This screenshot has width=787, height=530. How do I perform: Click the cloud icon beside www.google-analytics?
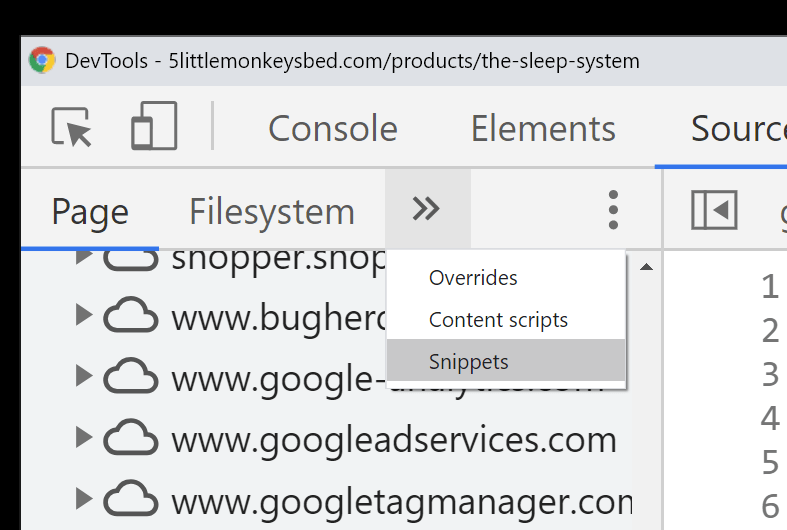(x=131, y=378)
